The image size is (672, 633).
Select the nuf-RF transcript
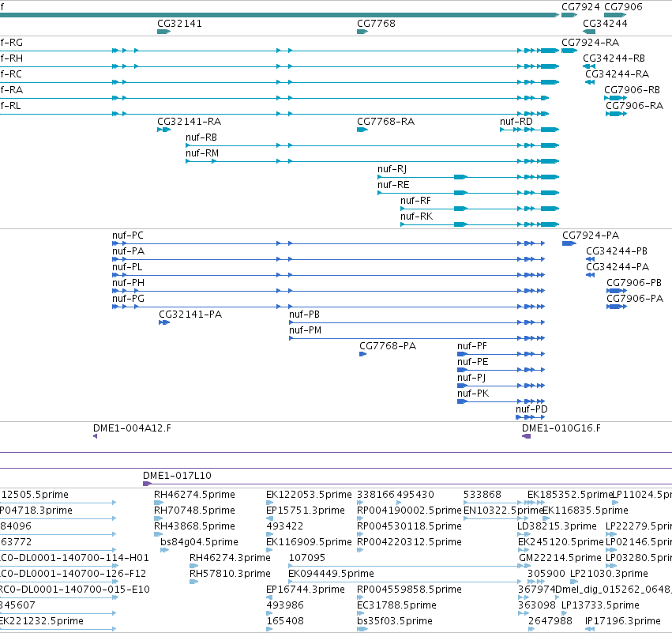(415, 202)
